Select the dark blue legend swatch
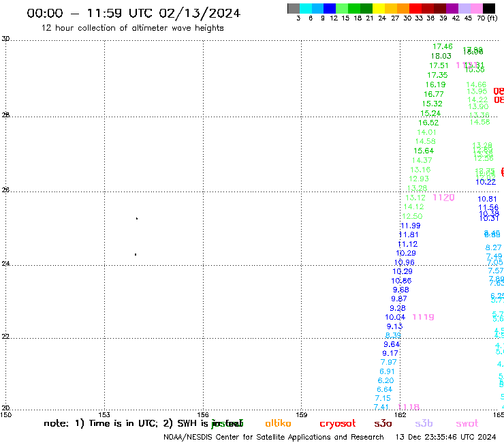This screenshot has width=504, height=443. point(330,8)
